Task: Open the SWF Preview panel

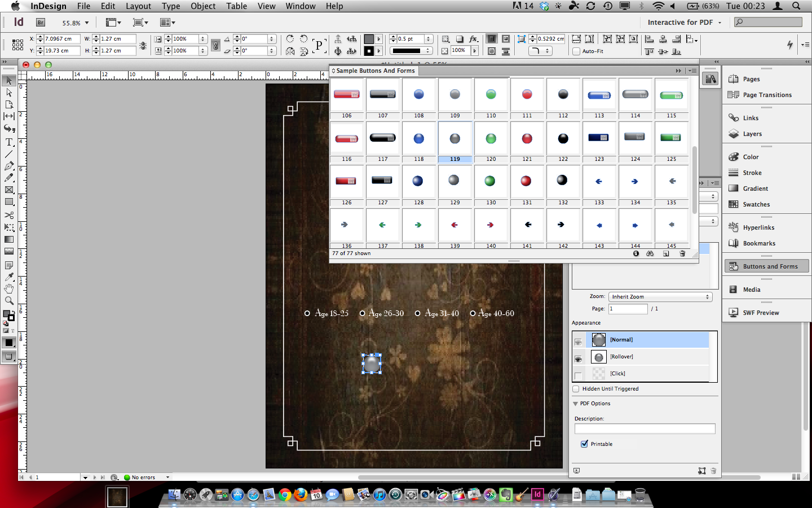Action: (x=760, y=313)
